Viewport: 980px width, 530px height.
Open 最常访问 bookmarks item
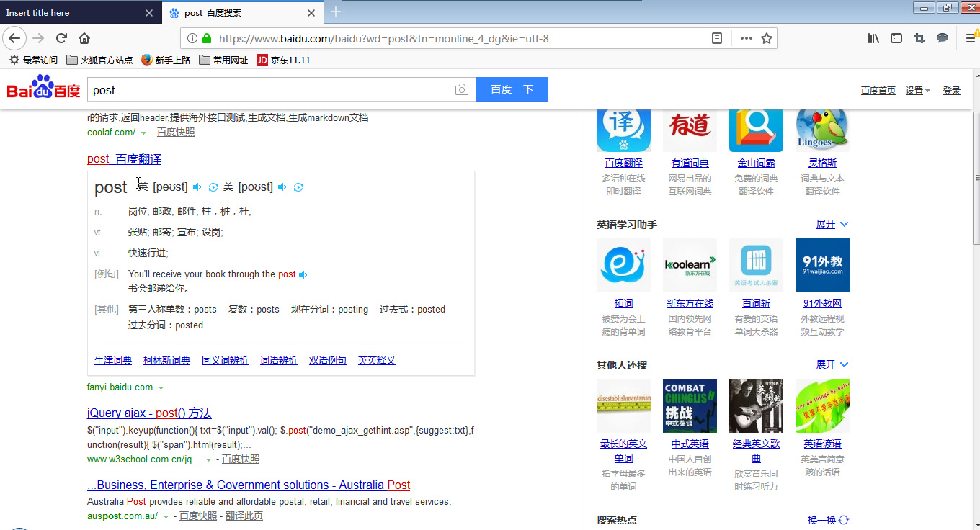tap(33, 60)
